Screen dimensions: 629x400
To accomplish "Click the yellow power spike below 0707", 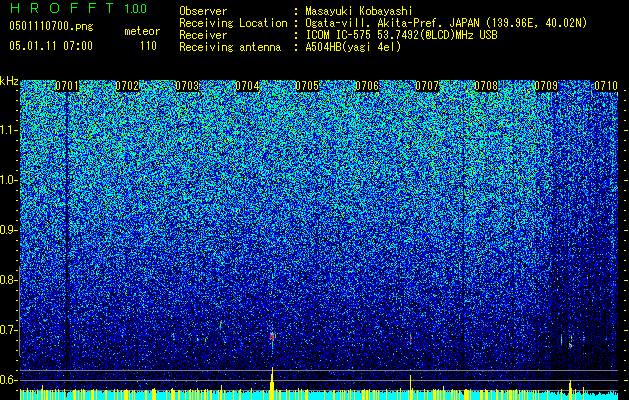I will click(x=410, y=387).
